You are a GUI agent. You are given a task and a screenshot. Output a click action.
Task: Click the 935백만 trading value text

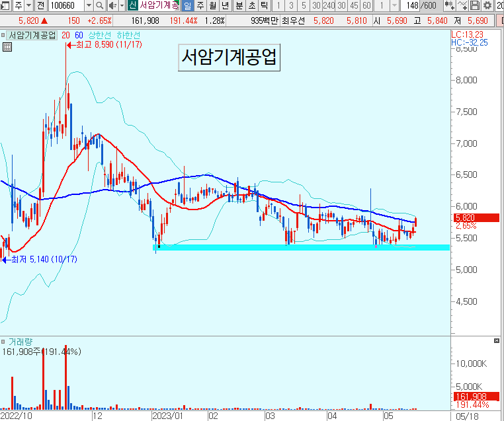(264, 21)
